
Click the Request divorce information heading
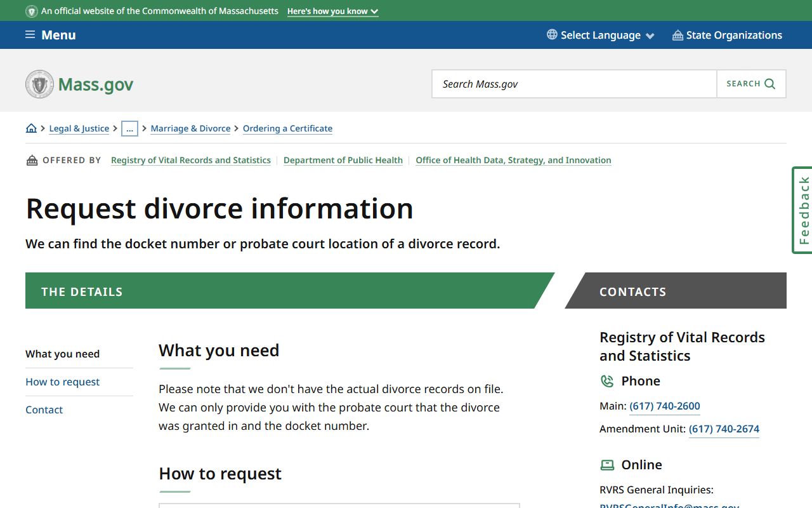pos(219,208)
